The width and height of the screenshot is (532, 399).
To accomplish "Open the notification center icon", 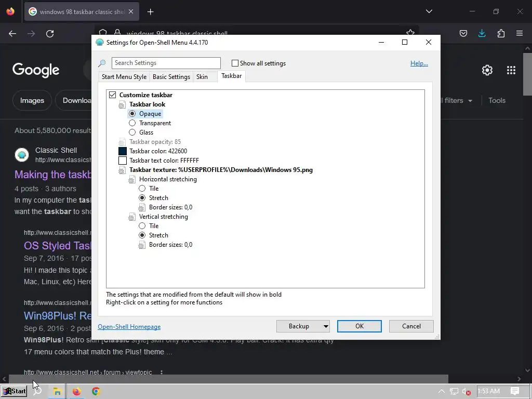I will 515,391.
